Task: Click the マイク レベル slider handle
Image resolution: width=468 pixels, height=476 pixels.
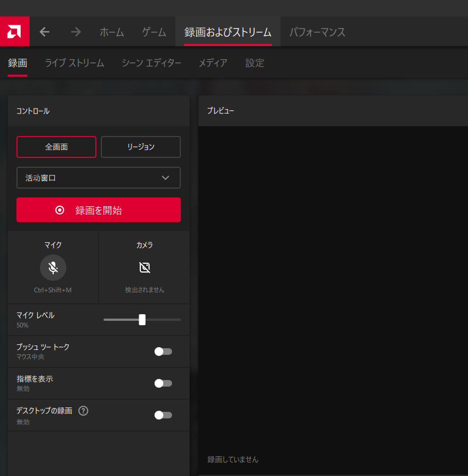Action: (142, 320)
